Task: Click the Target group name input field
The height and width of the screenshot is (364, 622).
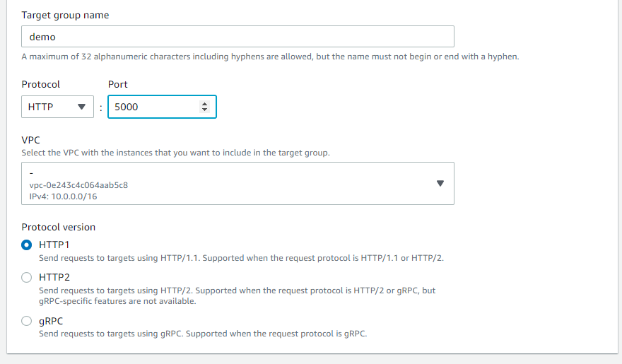Action: pos(237,37)
